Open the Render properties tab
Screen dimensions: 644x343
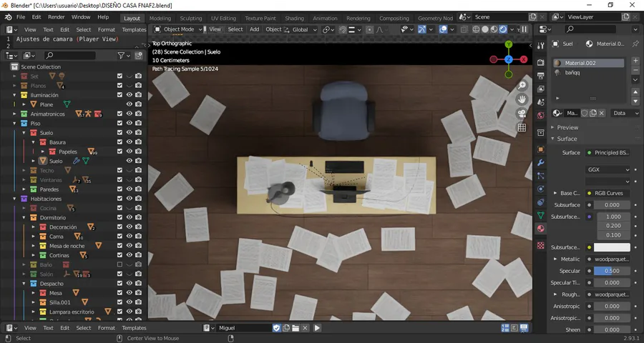[x=540, y=62]
